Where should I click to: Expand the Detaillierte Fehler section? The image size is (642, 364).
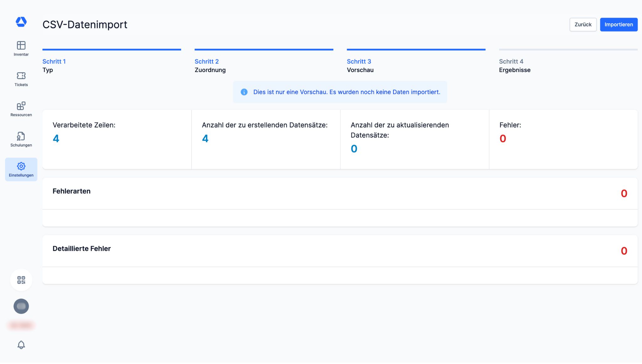point(82,249)
